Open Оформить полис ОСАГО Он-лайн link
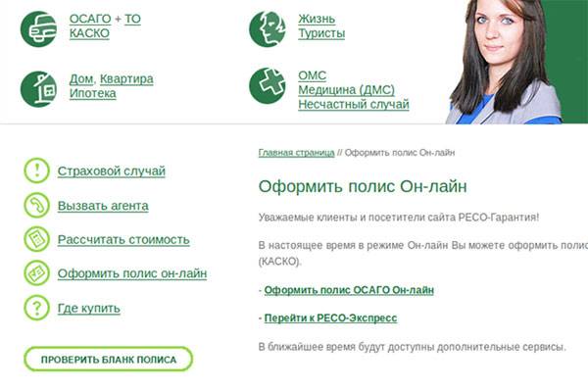This screenshot has height=391, width=588. 349,290
